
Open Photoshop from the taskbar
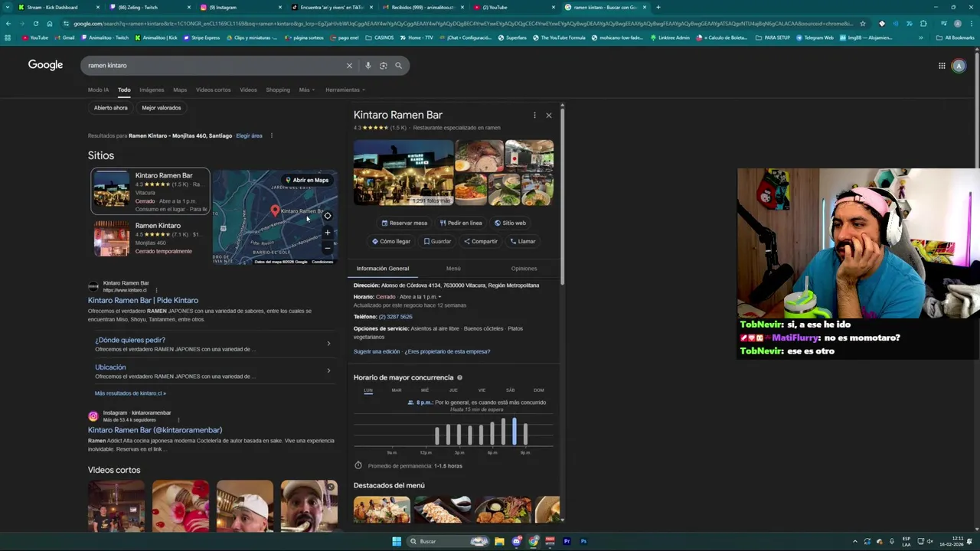pos(583,541)
